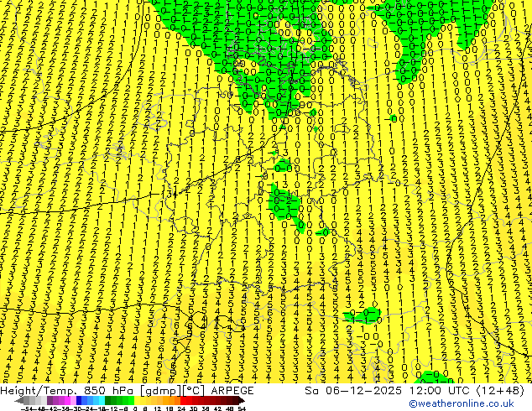Click the dark blue legend swatch
The image size is (532, 411).
79,400
